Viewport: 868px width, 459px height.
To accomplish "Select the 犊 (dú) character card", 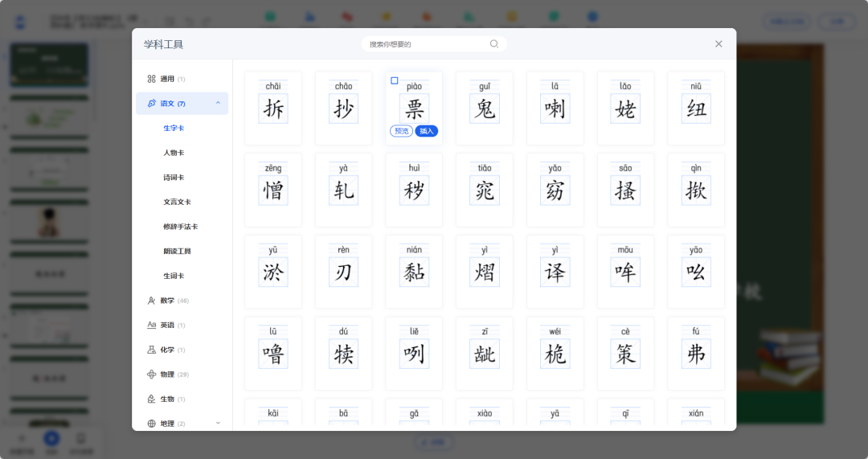I will (343, 354).
